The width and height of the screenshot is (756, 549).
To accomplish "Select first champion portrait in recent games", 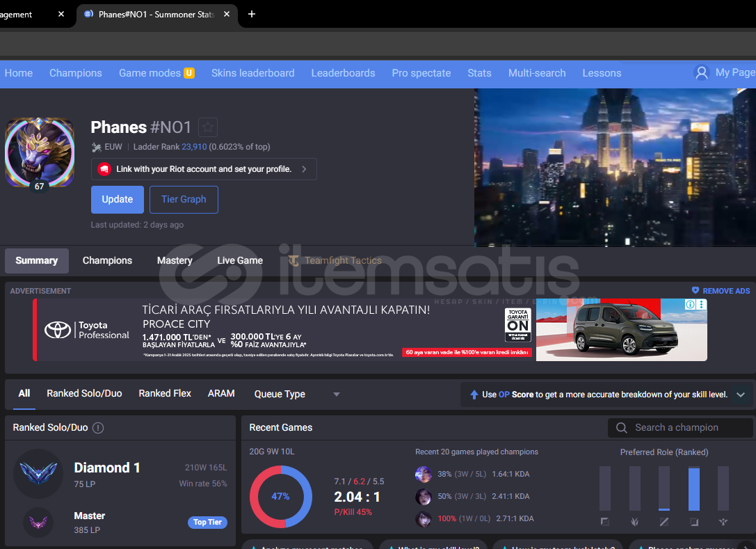I will pyautogui.click(x=423, y=475).
